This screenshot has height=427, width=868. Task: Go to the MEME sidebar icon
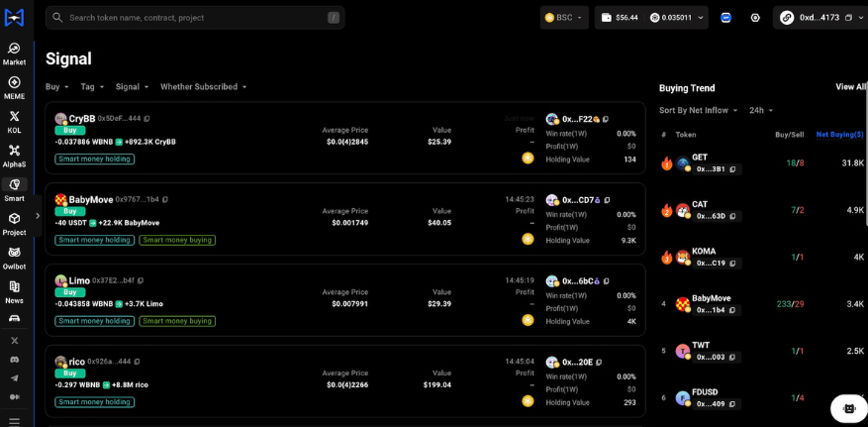tap(14, 87)
